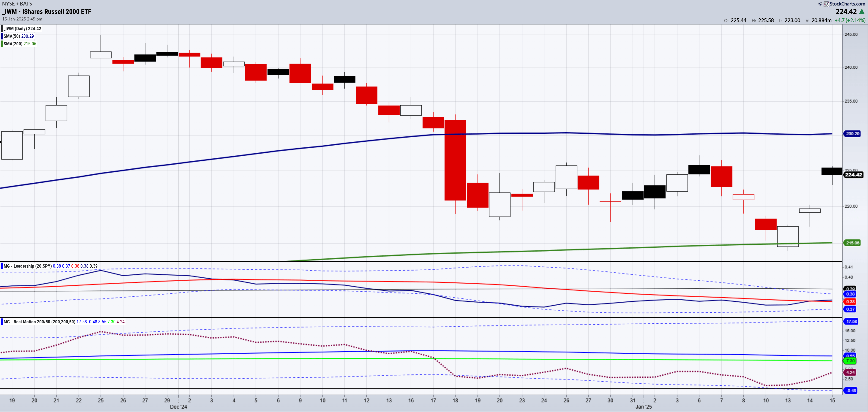
Task: Click the MG - Leadership (20,SPY) indicator label
Action: (28, 266)
